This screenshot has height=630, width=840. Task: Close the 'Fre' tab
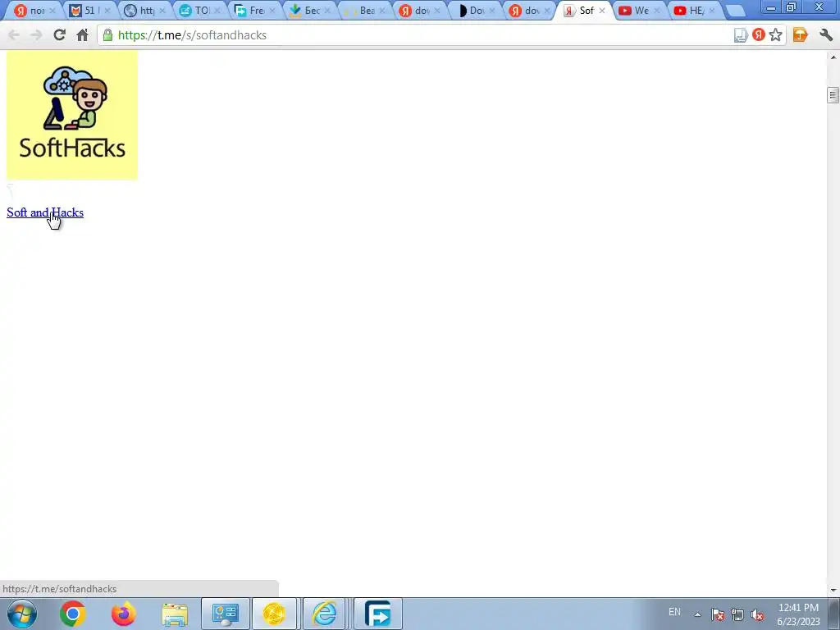[272, 11]
